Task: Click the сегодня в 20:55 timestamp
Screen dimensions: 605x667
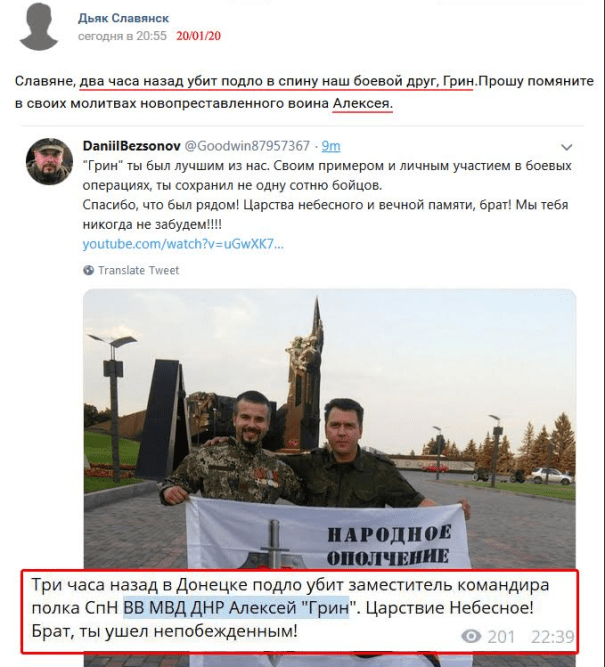Action: click(x=122, y=36)
